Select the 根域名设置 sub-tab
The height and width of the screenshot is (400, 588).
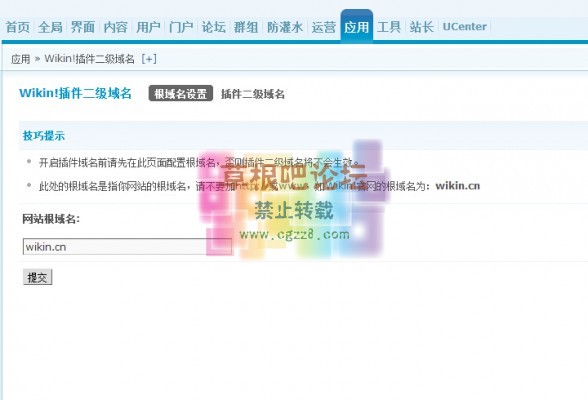coord(181,94)
